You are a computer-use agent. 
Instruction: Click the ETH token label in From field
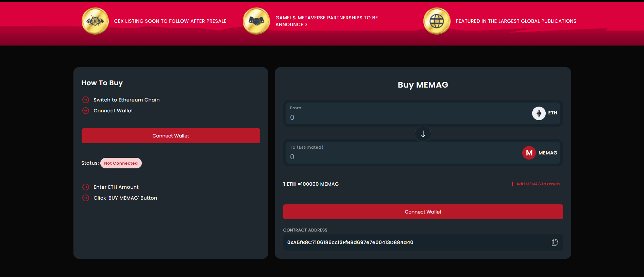pyautogui.click(x=553, y=113)
